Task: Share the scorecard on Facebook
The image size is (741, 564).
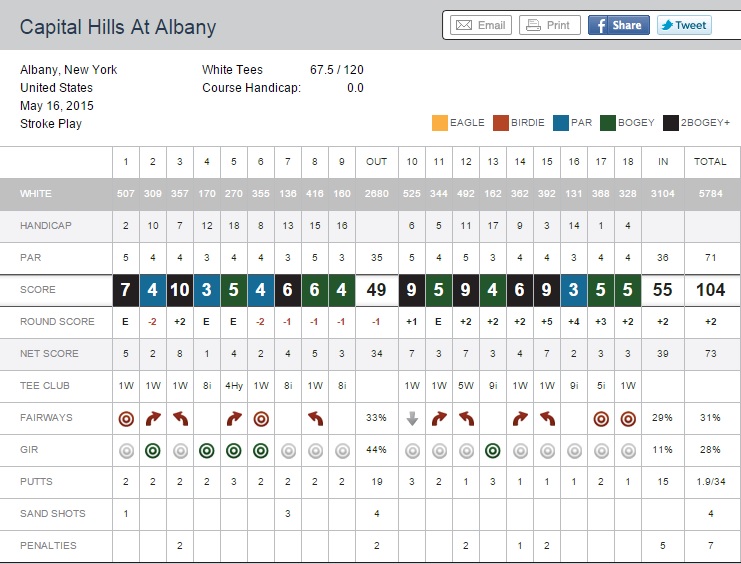Action: (x=618, y=25)
